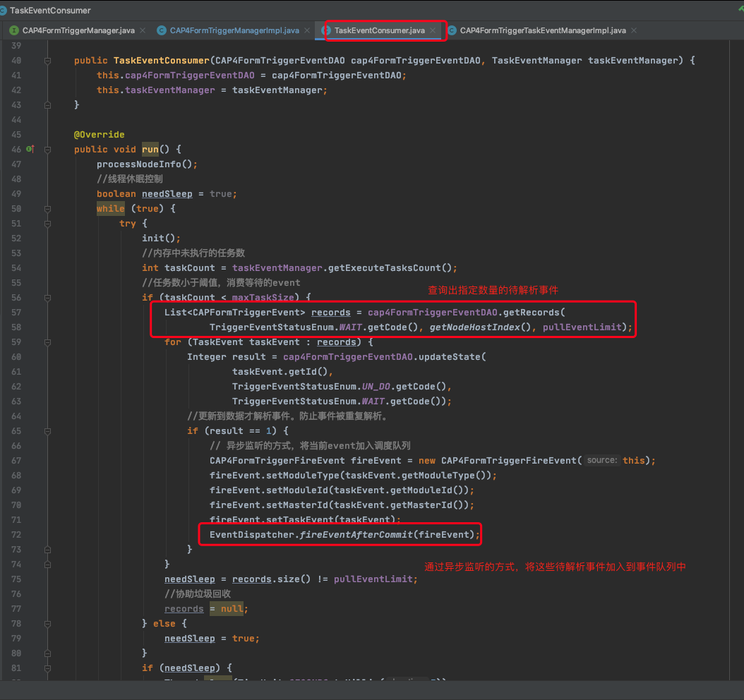Collapse the TaskEventConsumer constructor at line 40
Image resolution: width=744 pixels, height=700 pixels.
point(48,61)
